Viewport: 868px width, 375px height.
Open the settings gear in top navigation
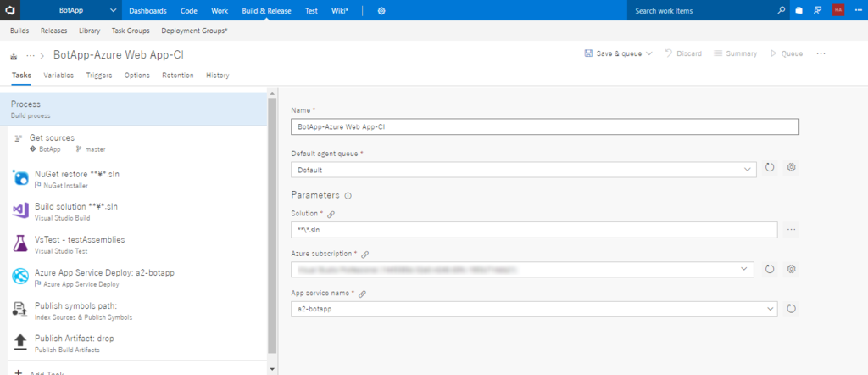(381, 10)
